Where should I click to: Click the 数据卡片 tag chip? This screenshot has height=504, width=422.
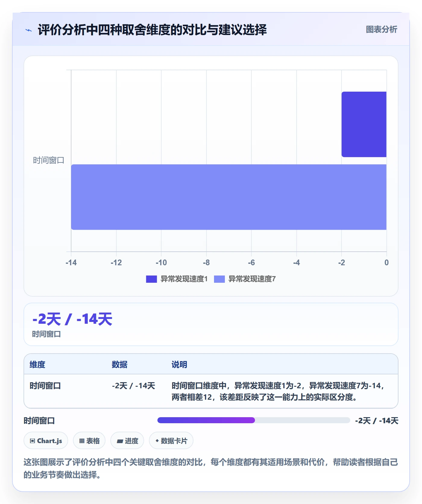point(171,441)
